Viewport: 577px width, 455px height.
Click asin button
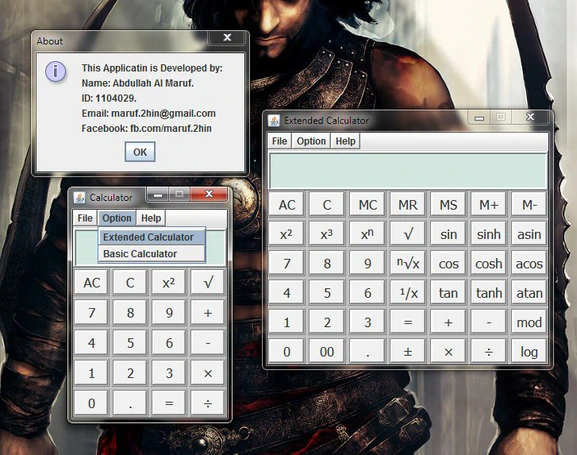[x=529, y=234]
